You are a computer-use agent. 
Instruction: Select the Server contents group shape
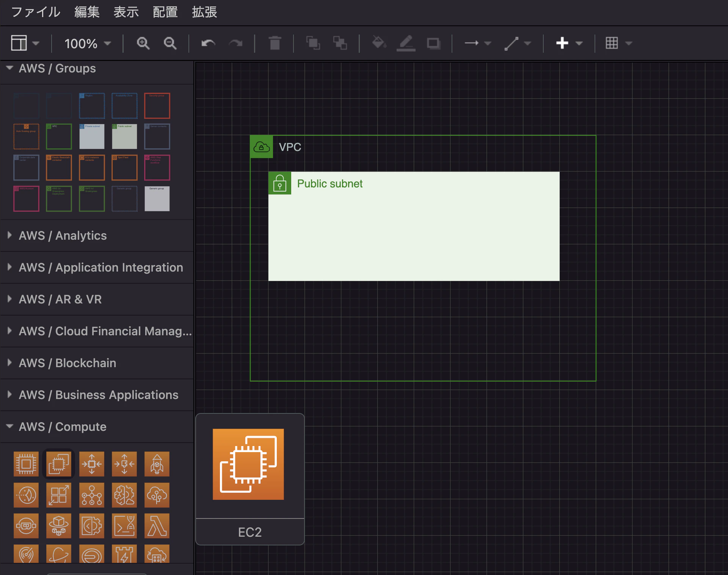coord(157,136)
